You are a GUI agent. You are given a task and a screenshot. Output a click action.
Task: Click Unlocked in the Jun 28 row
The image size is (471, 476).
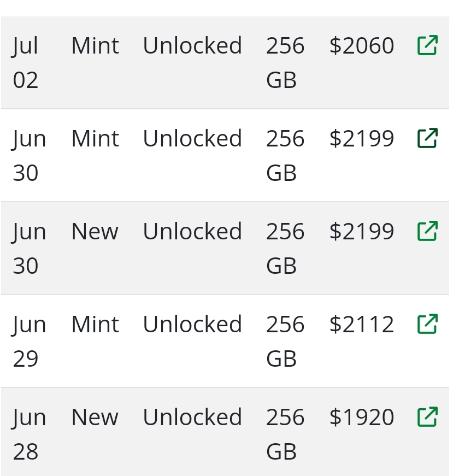pos(192,418)
